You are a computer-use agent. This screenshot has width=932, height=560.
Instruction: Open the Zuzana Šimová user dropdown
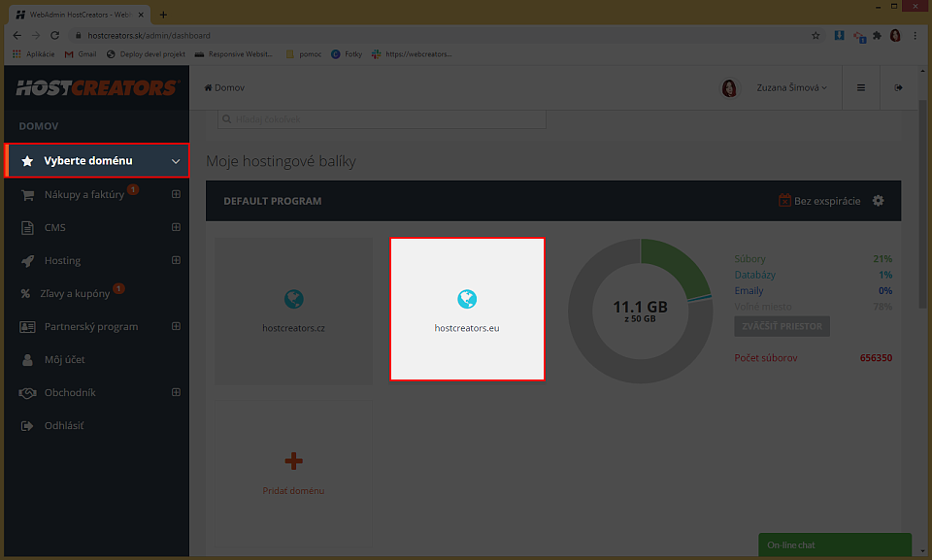point(791,88)
